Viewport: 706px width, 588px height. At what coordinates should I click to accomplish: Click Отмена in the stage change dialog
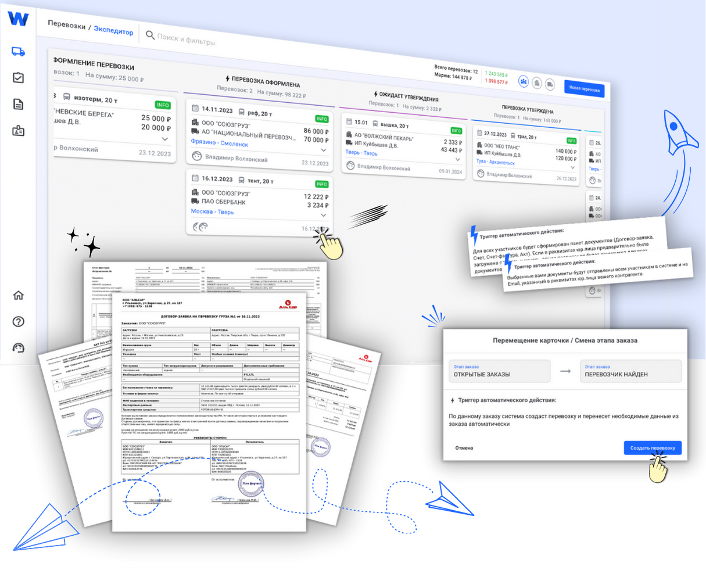[x=464, y=448]
